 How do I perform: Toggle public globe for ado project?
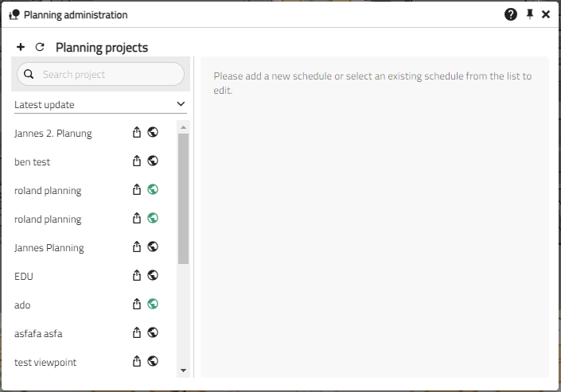[x=153, y=304]
